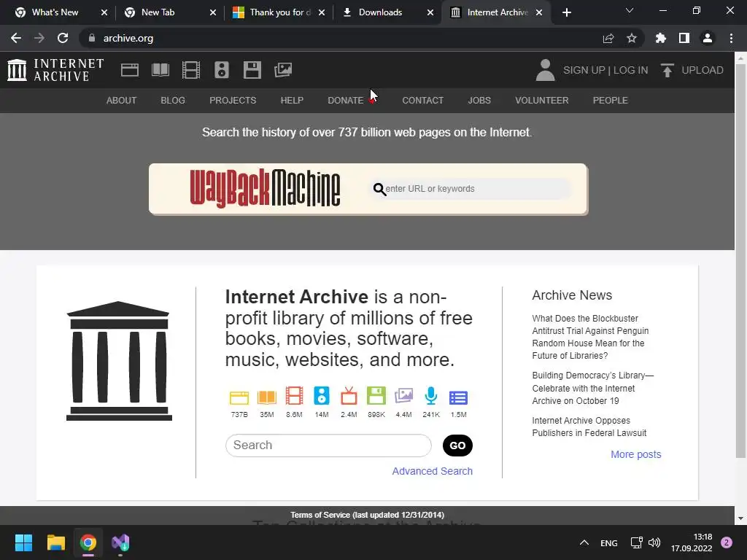Open VOLUNTEER menu item
Image resolution: width=747 pixels, height=560 pixels.
(542, 101)
